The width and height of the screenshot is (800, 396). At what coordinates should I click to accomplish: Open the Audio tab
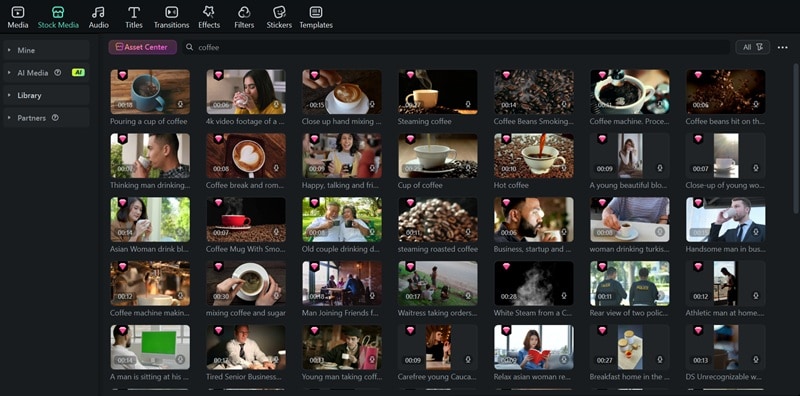tap(98, 17)
